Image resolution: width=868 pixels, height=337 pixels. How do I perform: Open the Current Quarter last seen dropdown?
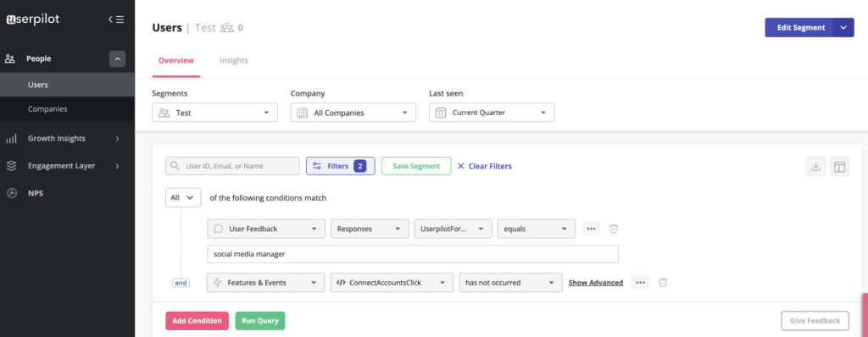[492, 113]
